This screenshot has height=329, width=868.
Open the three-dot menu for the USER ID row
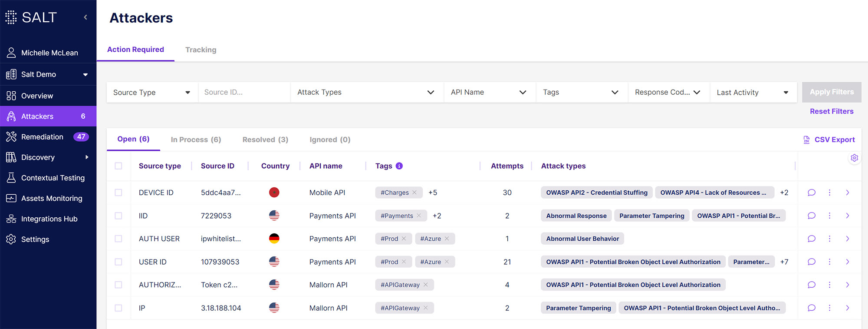(x=829, y=262)
